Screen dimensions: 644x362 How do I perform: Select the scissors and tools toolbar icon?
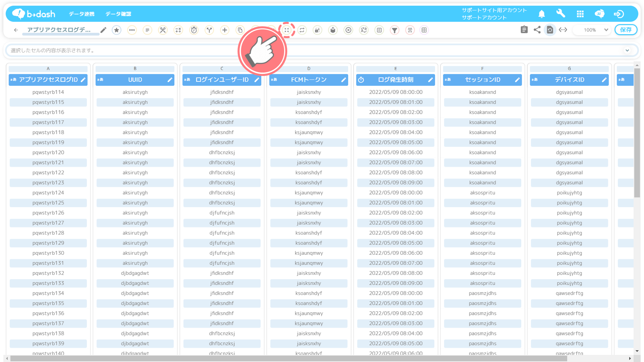[163, 30]
